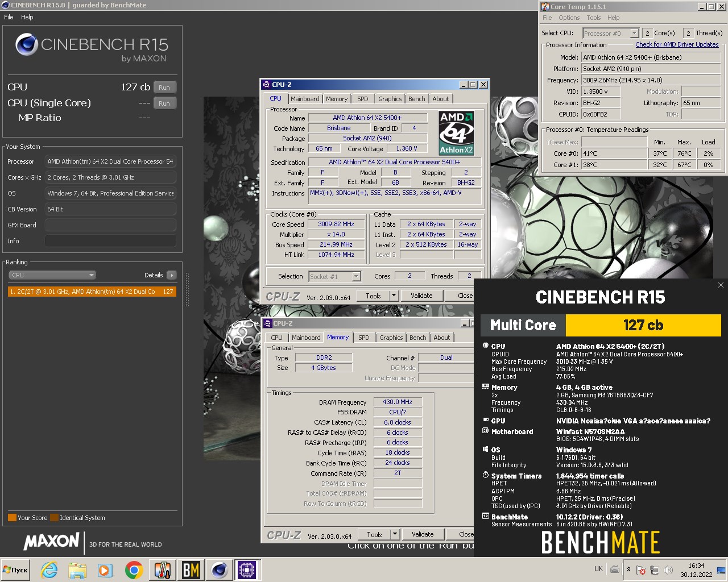728x582 pixels.
Task: Click the Cinebench panel splitter handle
Action: pos(187,290)
